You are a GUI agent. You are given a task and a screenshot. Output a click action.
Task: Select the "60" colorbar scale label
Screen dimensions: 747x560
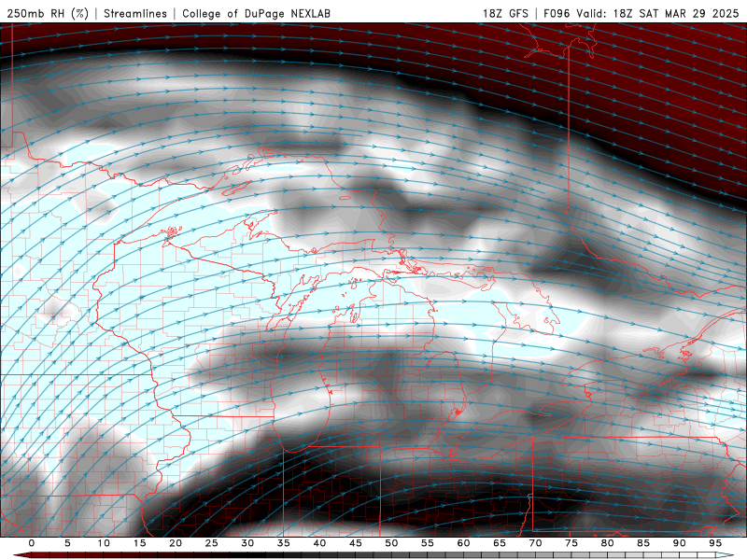pyautogui.click(x=463, y=543)
